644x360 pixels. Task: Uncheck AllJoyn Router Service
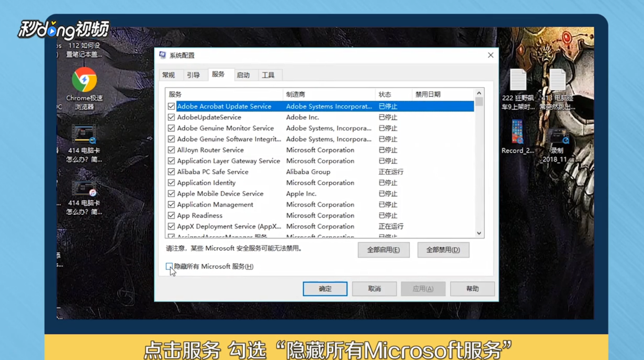pos(171,150)
